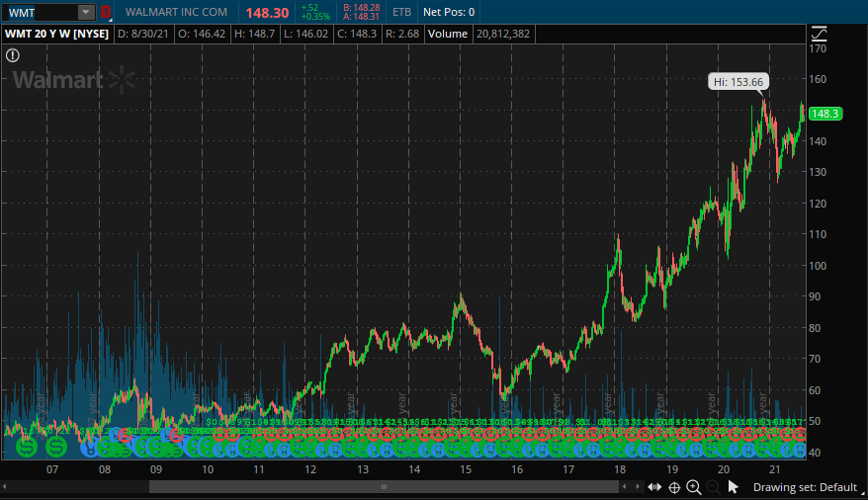Click the O: 146.42 open value
This screenshot has width=868, height=500.
(202, 34)
